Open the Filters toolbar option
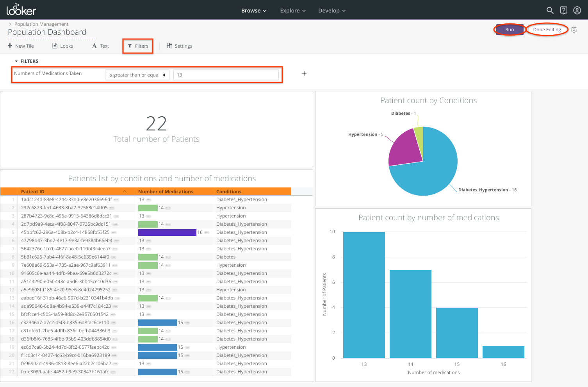This screenshot has width=588, height=387. point(138,46)
